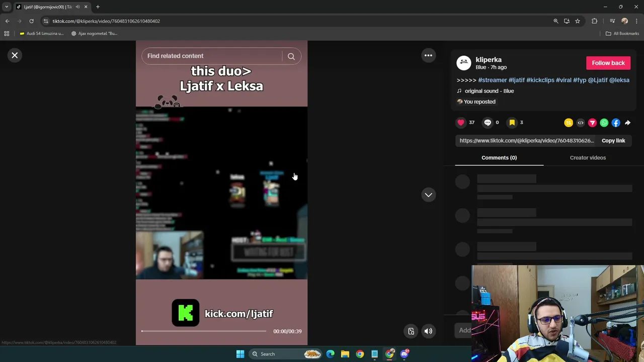Click the You reposted label

[479, 102]
